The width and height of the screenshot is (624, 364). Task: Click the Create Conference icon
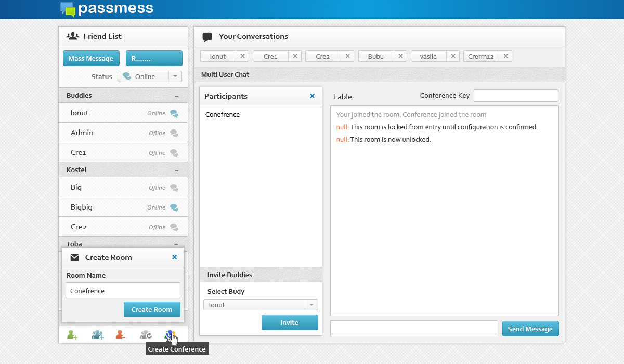[171, 335]
